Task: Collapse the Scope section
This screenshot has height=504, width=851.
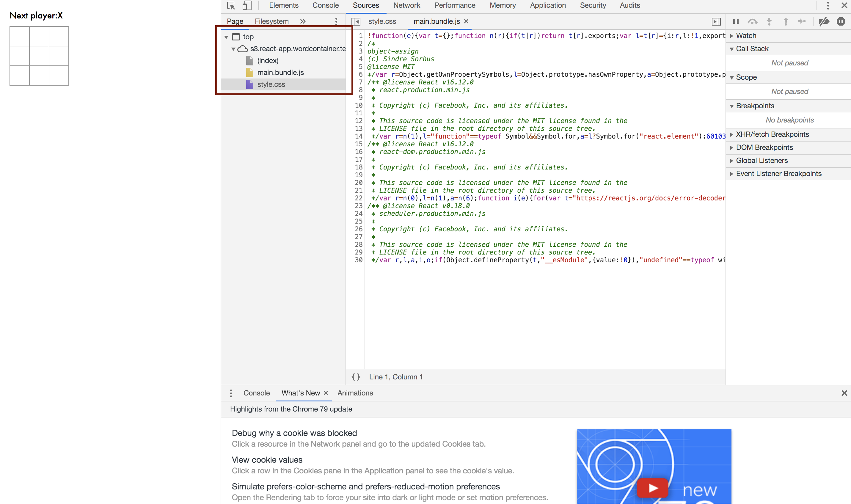Action: (788, 77)
